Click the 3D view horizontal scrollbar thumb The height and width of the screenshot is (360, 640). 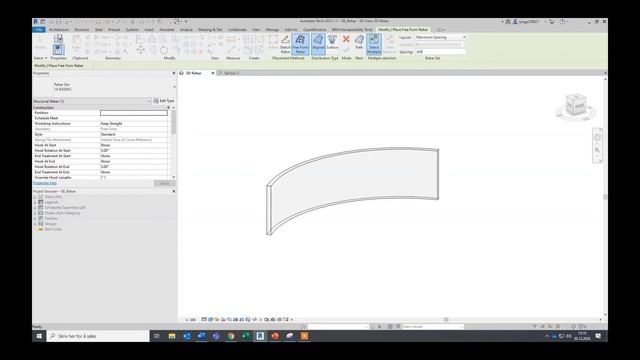pyautogui.click(x=446, y=320)
